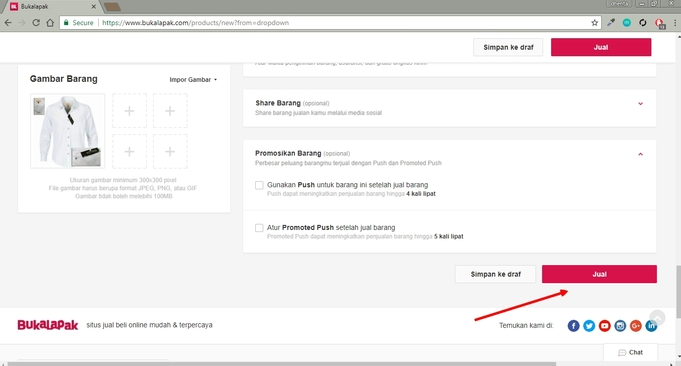The image size is (681, 366).
Task: Collapse the Promosikan Barang section
Action: [640, 154]
